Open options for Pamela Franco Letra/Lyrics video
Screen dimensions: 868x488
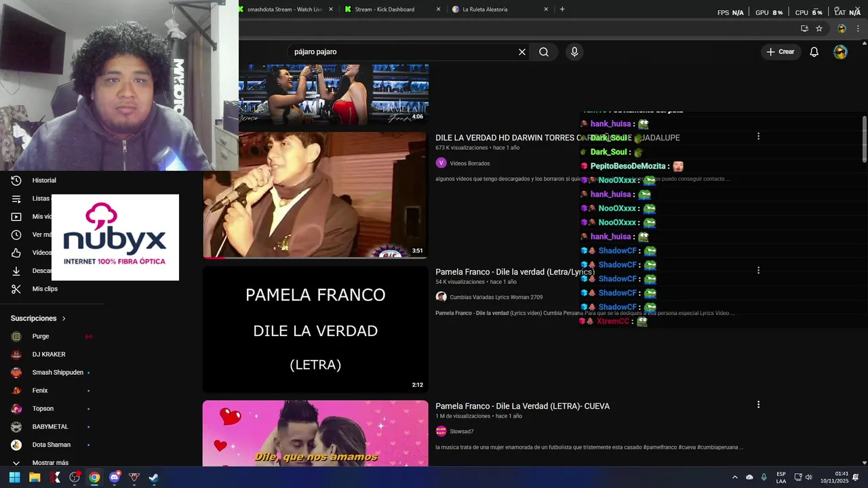click(x=758, y=270)
